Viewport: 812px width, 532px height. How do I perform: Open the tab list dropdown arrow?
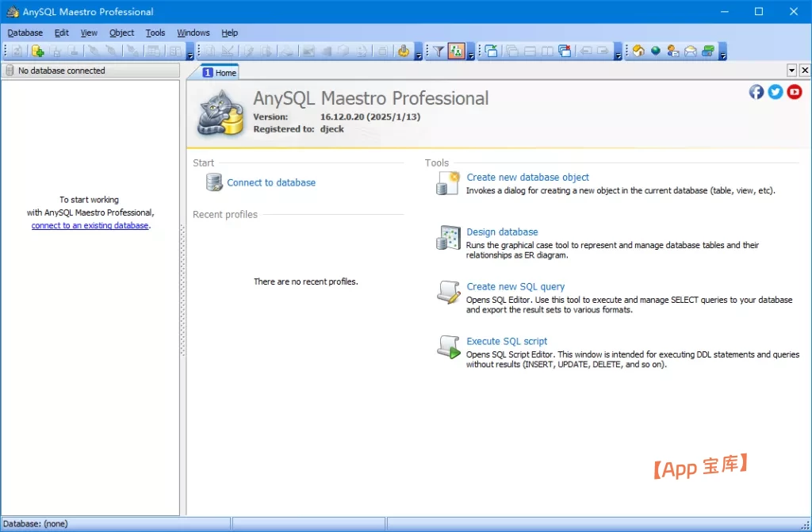click(x=791, y=71)
